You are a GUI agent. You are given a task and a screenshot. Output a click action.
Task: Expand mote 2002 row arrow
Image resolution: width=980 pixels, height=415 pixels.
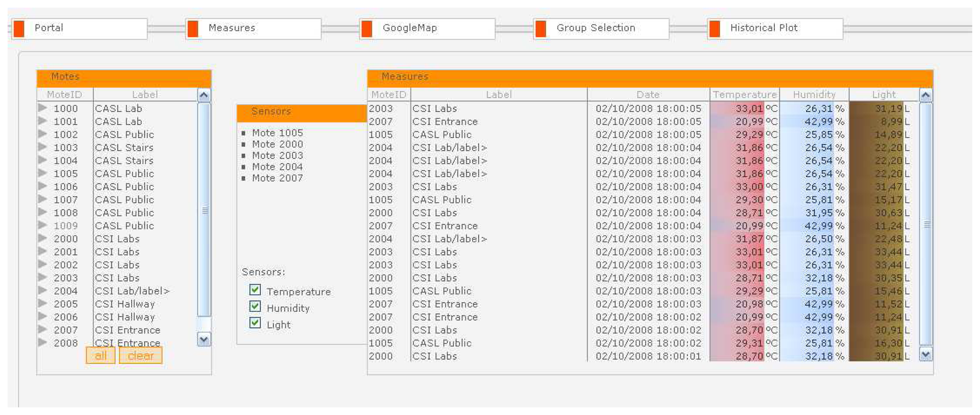point(43,264)
